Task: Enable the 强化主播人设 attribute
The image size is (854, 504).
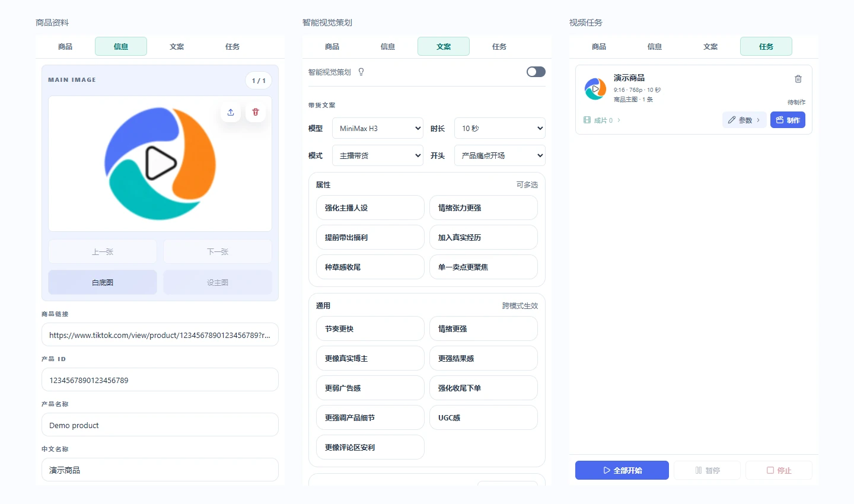Action: [x=370, y=208]
